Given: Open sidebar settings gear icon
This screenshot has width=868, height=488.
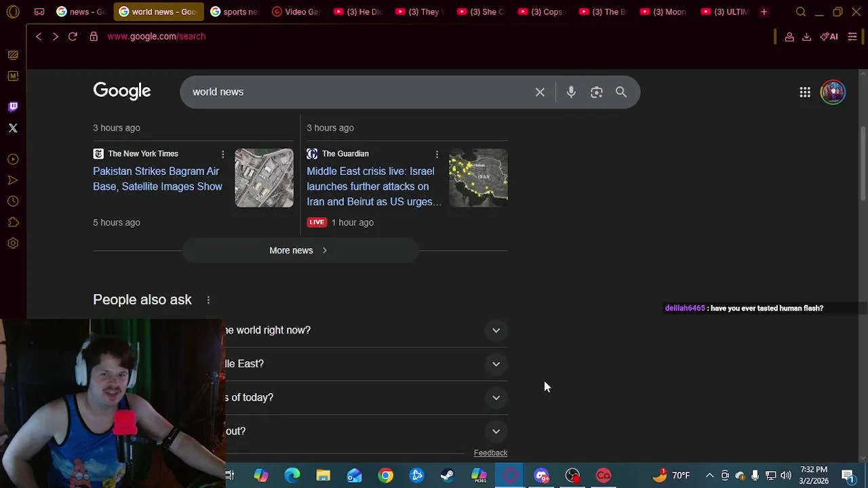Looking at the screenshot, I should (13, 243).
